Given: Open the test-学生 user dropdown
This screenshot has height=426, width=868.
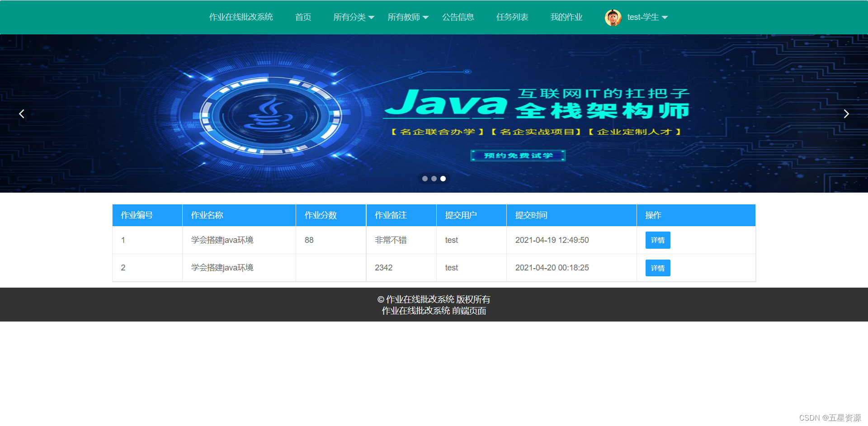Looking at the screenshot, I should tap(647, 17).
